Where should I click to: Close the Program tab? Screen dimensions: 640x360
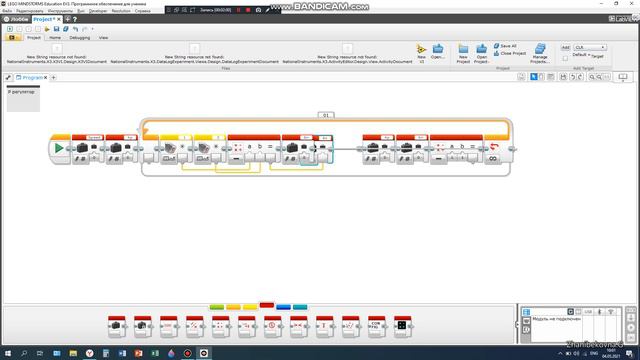point(45,77)
